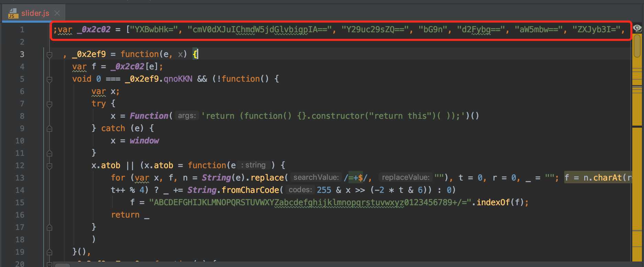The height and width of the screenshot is (267, 644).
Task: Click the regex /=+$/ on line 13
Action: [356, 178]
